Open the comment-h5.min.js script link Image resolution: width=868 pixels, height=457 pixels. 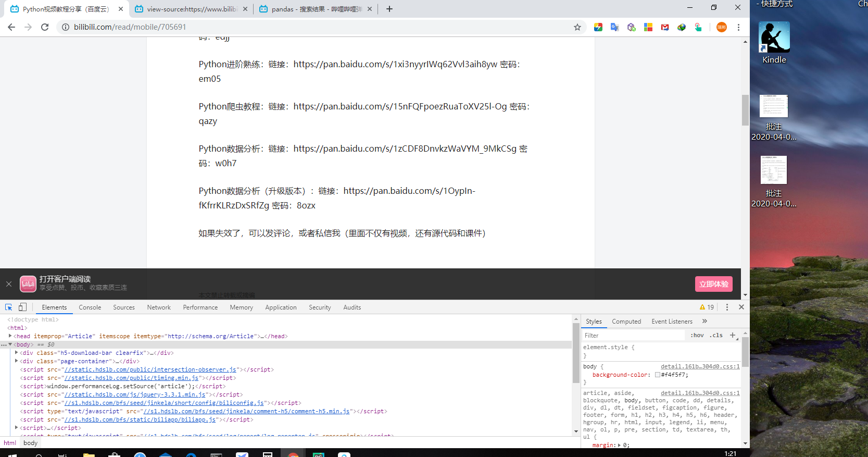pyautogui.click(x=246, y=411)
